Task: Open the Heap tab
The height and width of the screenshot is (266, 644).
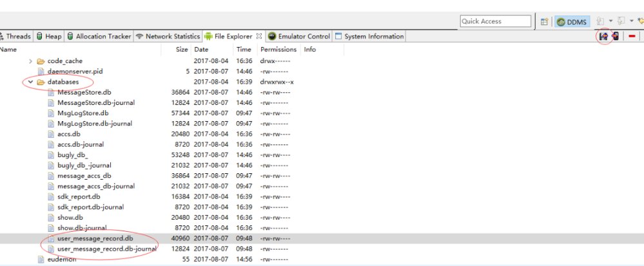Action: [x=49, y=36]
